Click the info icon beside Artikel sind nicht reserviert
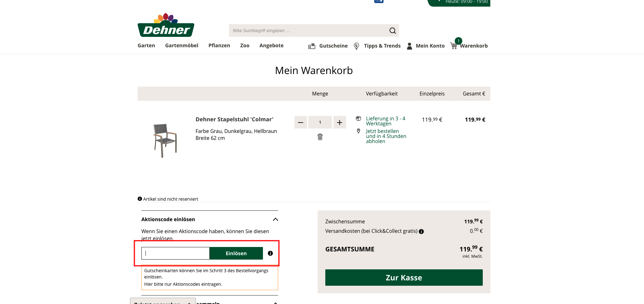Image resolution: width=644 pixels, height=304 pixels. [140, 199]
